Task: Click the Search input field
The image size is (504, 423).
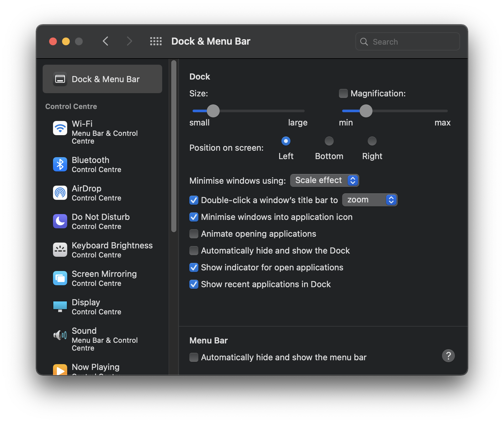Action: (408, 41)
